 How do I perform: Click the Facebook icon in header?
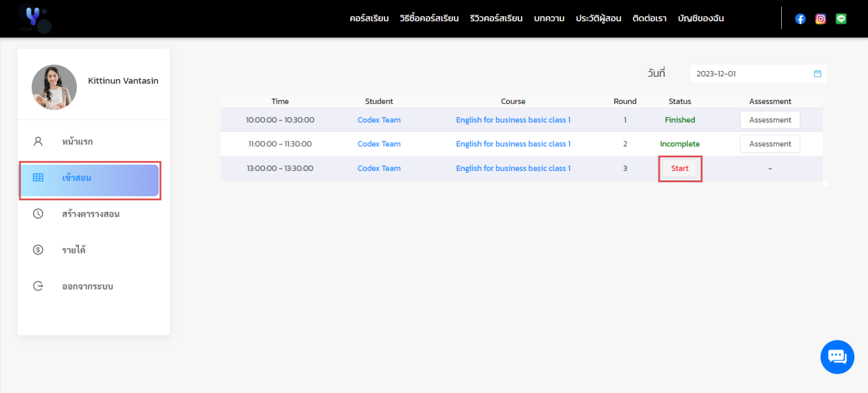tap(800, 19)
